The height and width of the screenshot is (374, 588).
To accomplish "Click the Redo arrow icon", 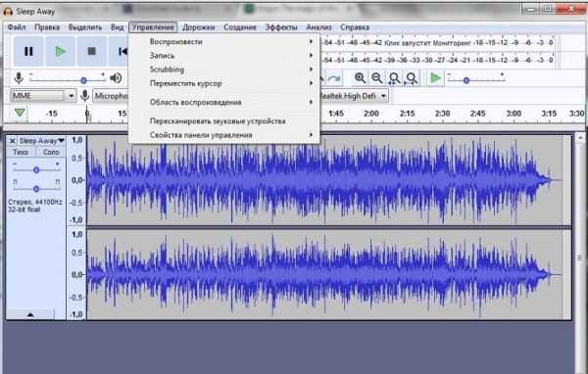I will point(334,78).
